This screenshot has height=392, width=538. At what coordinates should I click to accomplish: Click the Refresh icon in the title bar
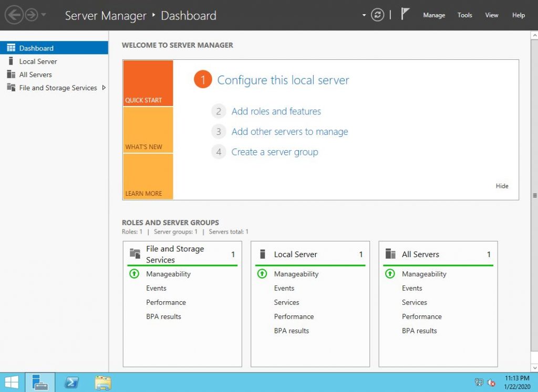(x=378, y=15)
